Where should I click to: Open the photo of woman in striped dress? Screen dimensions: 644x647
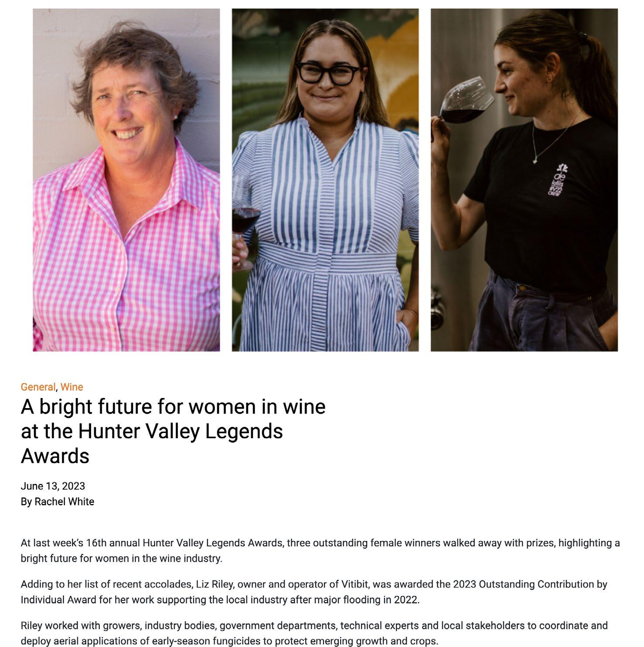[325, 180]
